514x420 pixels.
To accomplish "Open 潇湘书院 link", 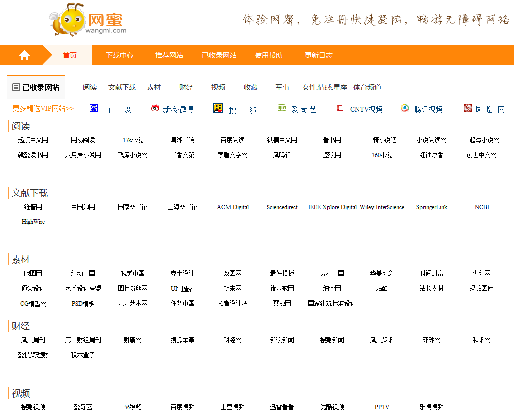I will (183, 140).
